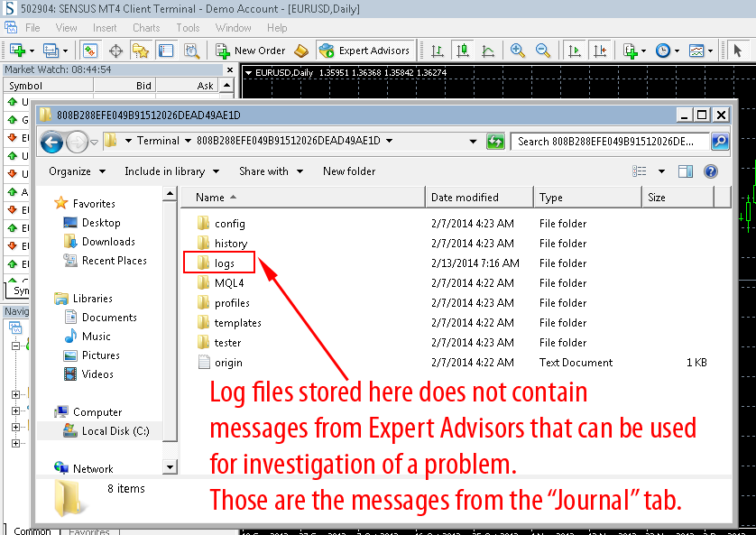
Task: Switch to candlestick chart icon
Action: click(463, 51)
